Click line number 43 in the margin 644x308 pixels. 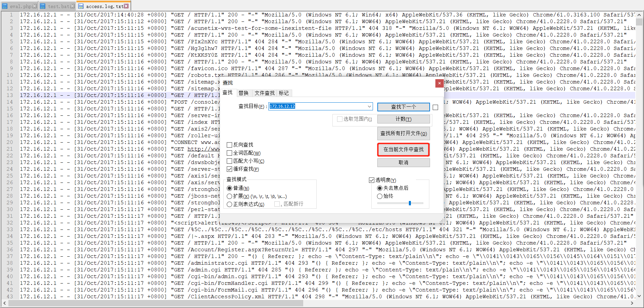(x=10, y=297)
